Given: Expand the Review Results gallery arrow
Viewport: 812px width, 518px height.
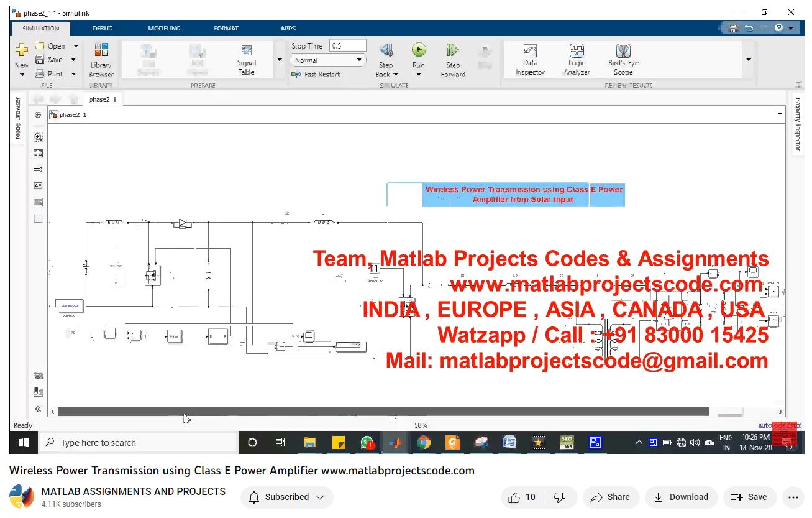Looking at the screenshot, I should (x=749, y=60).
